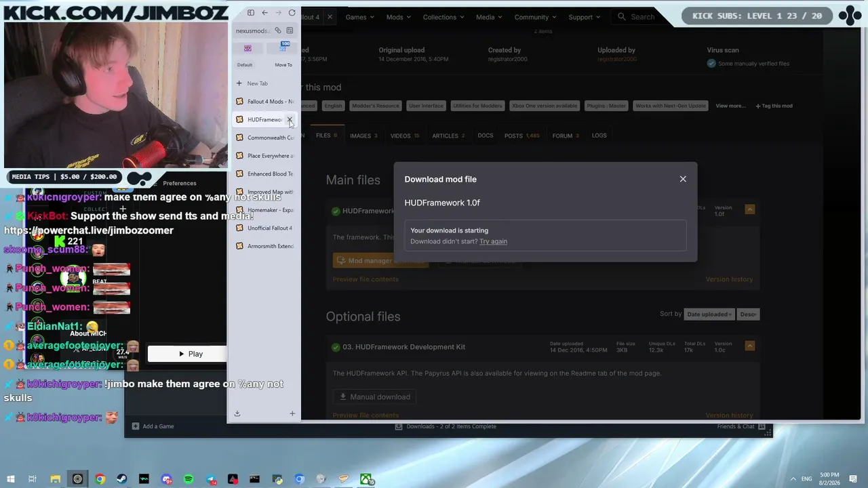This screenshot has width=868, height=488.
Task: Close the HUDFramework sidebar tab
Action: [290, 119]
